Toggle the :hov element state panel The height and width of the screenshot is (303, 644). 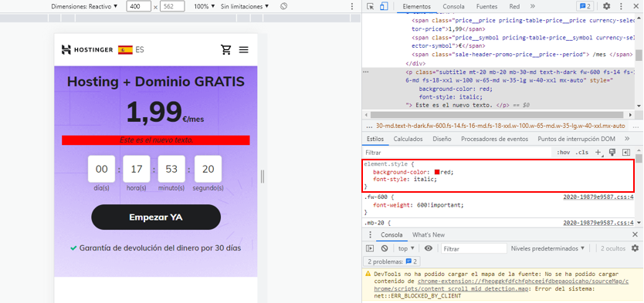tap(563, 153)
